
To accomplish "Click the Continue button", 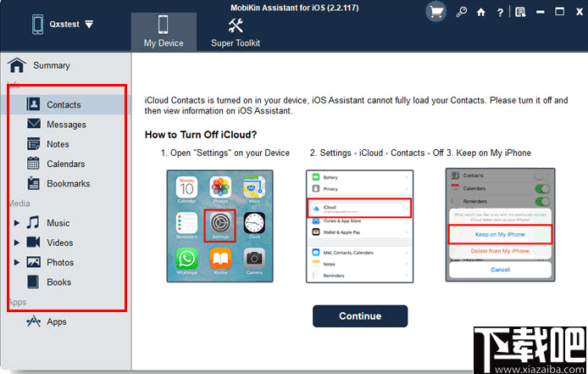I will [x=360, y=316].
